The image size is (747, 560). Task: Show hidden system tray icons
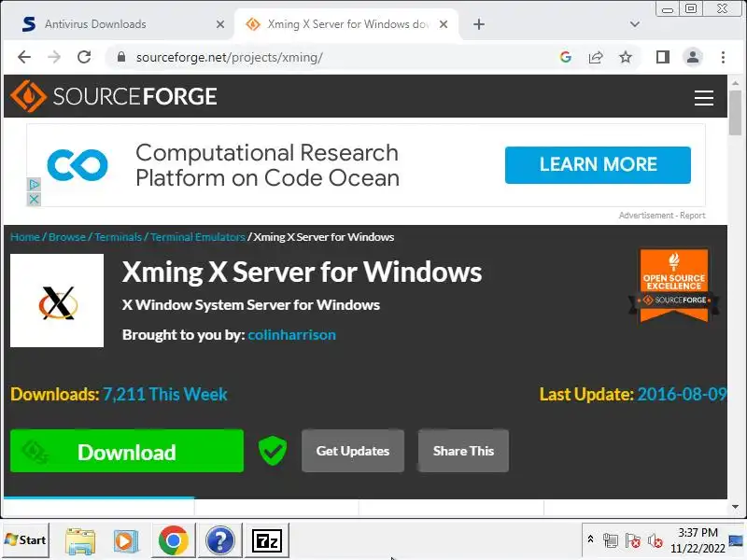(x=590, y=539)
